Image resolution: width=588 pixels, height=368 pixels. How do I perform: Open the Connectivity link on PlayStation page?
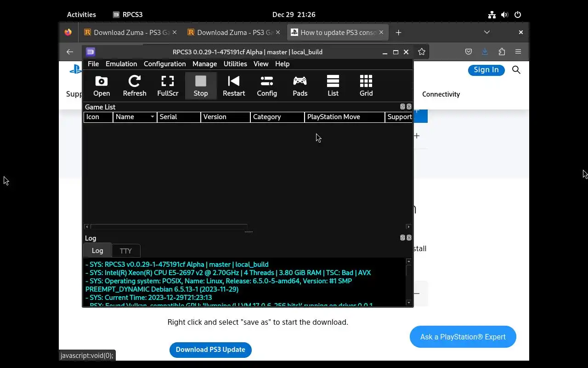pos(441,94)
